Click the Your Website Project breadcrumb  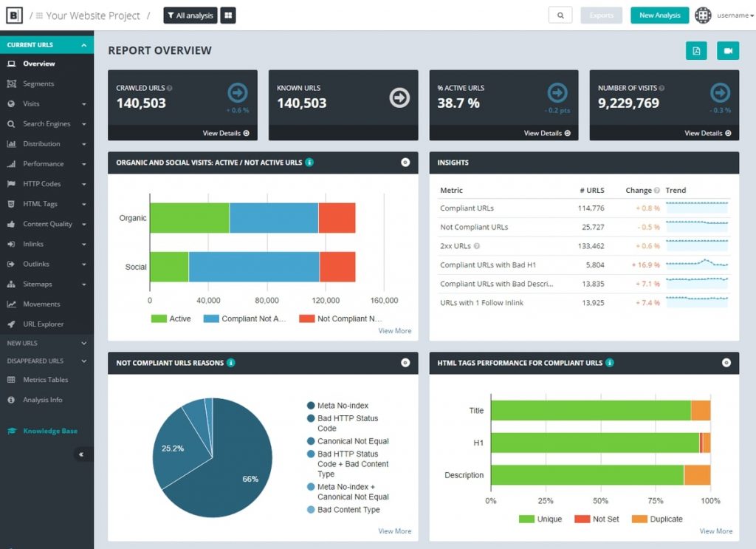[93, 16]
